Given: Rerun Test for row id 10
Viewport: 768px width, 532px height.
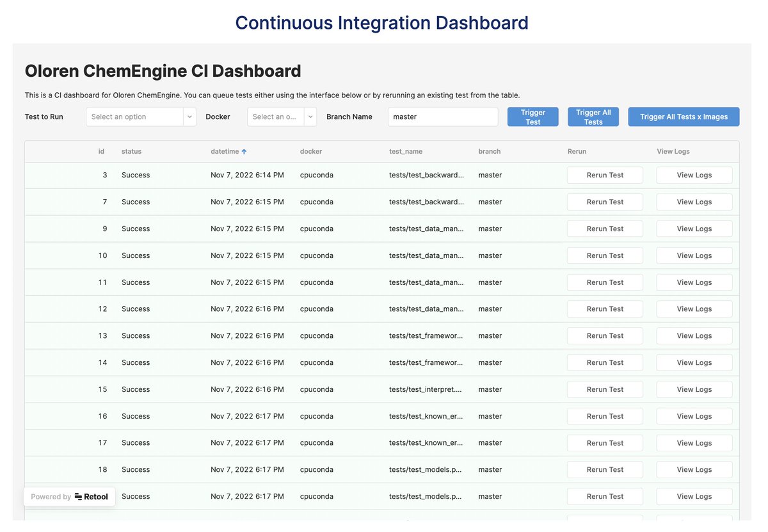Looking at the screenshot, I should [605, 256].
